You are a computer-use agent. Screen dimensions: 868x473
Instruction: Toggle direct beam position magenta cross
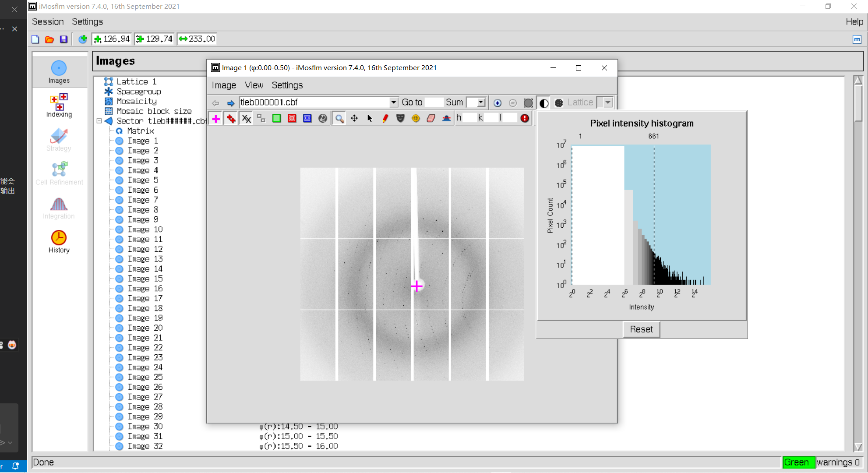click(x=216, y=118)
